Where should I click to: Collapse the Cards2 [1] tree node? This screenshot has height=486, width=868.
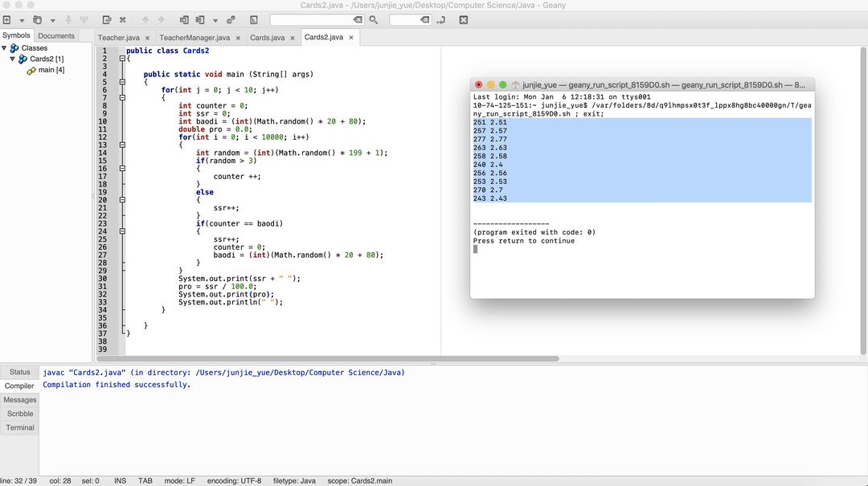[x=13, y=59]
